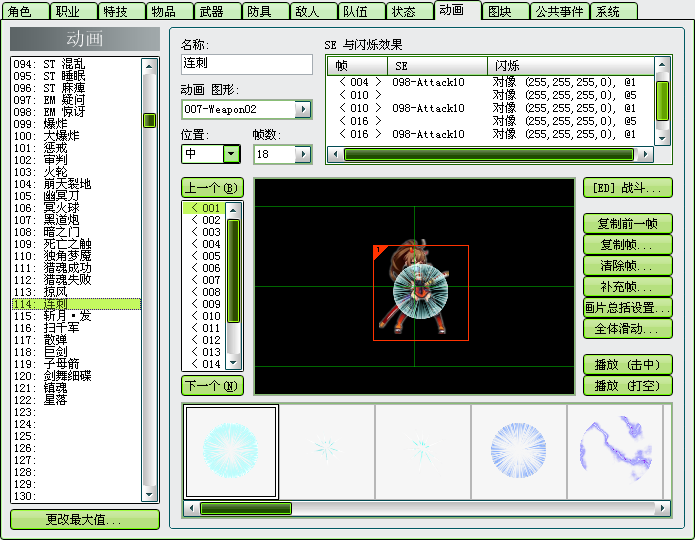Click the cell strip horizontal scrollbar thumb
The height and width of the screenshot is (540, 695).
click(x=246, y=508)
